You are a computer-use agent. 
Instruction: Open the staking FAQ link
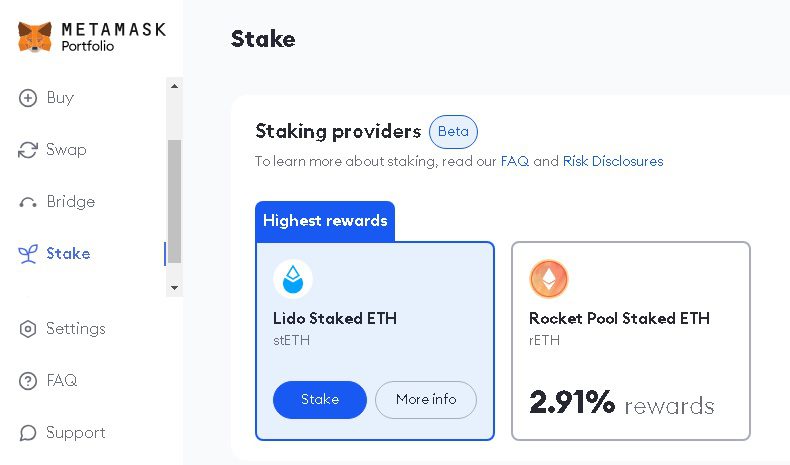(514, 161)
